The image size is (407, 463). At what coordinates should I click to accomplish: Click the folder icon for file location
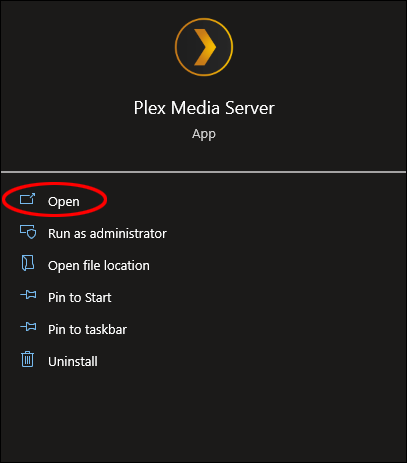click(28, 263)
